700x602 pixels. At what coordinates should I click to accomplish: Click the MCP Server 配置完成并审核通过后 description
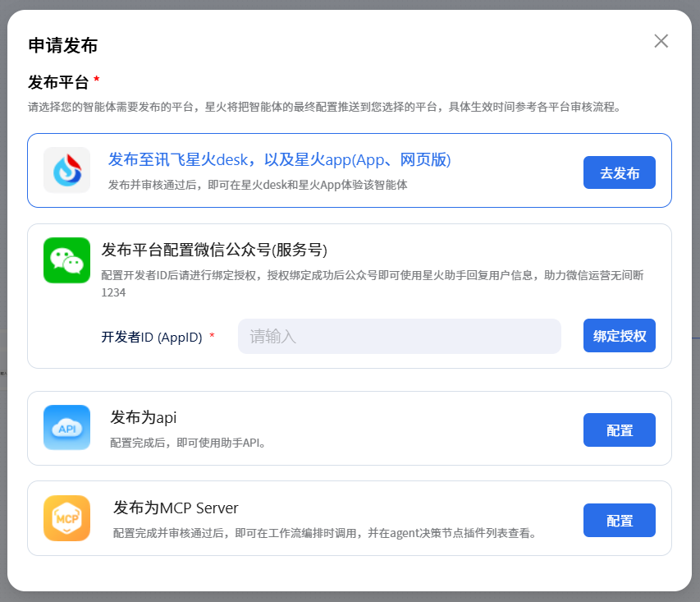(326, 533)
